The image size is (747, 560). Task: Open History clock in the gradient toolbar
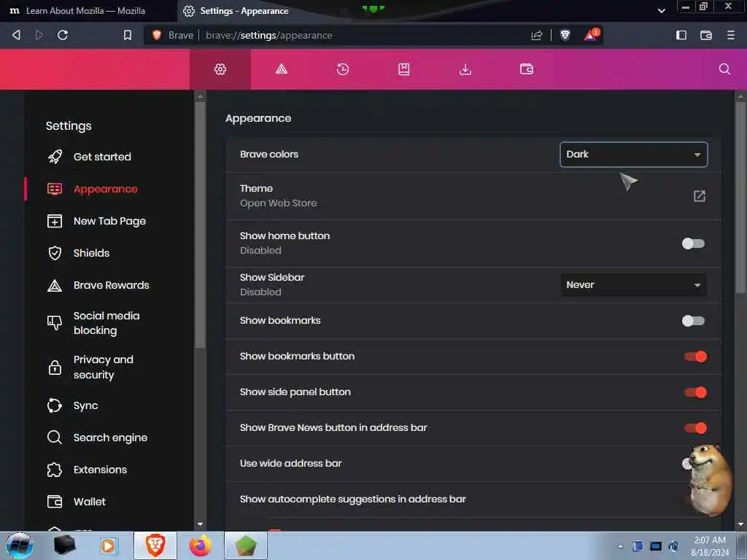pos(343,69)
